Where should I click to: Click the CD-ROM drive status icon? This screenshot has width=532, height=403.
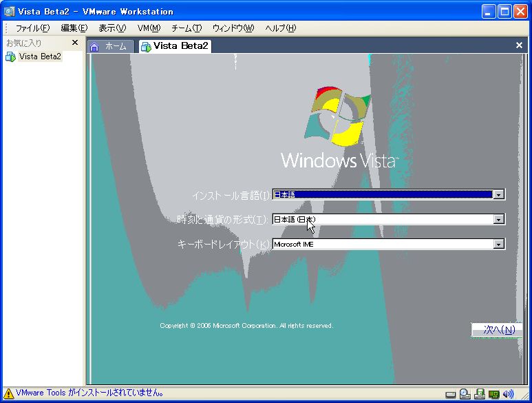pos(465,394)
